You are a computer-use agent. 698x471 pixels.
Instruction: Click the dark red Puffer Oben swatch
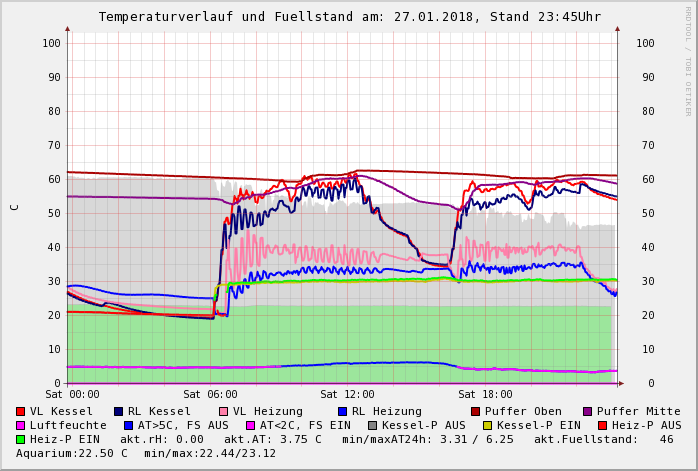[475, 411]
